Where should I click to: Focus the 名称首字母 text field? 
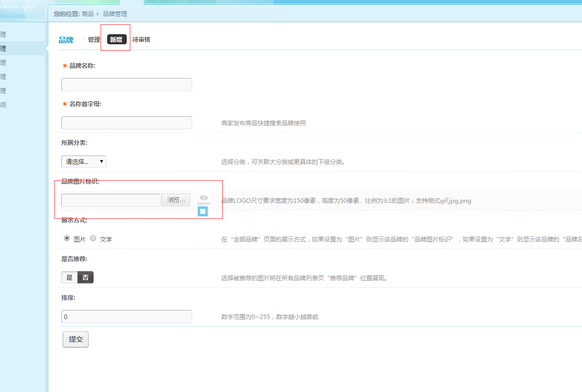[x=127, y=123]
